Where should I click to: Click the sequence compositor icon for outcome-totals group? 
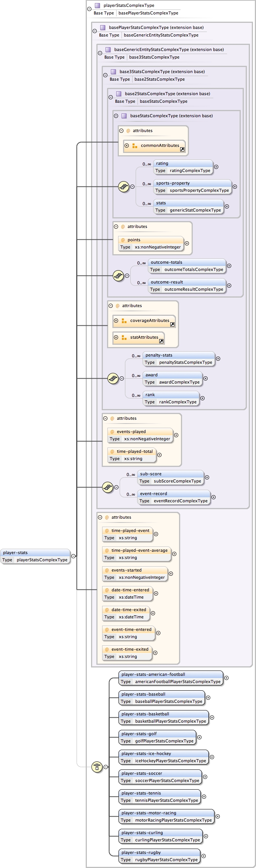tap(118, 276)
